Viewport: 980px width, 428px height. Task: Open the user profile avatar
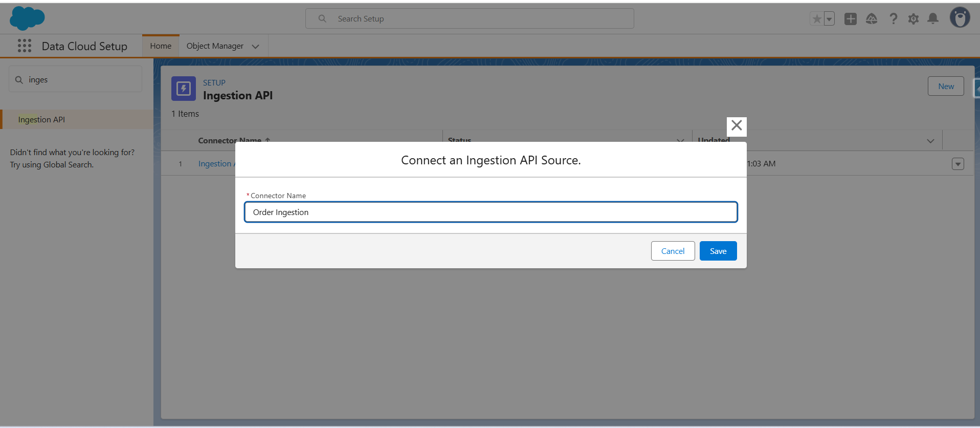(960, 18)
